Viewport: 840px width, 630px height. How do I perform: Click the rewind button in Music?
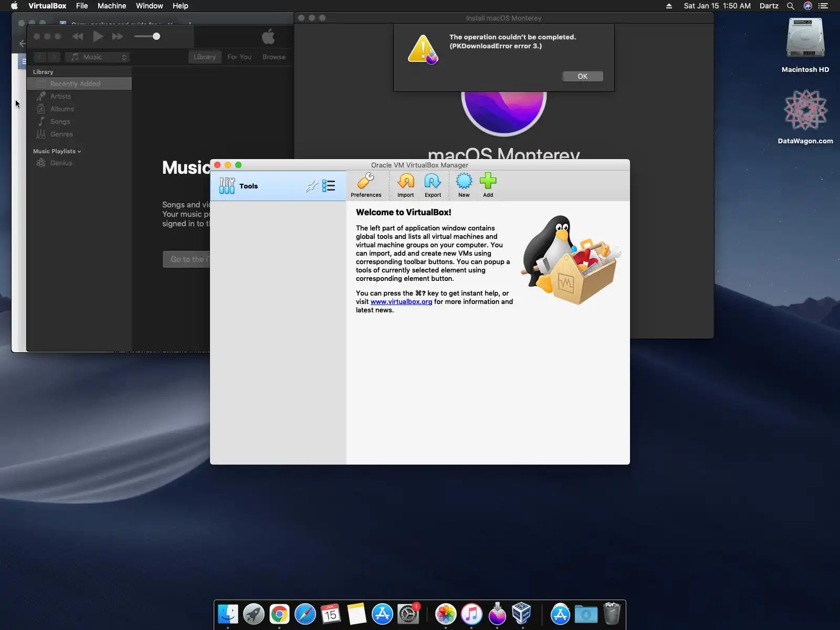click(78, 36)
